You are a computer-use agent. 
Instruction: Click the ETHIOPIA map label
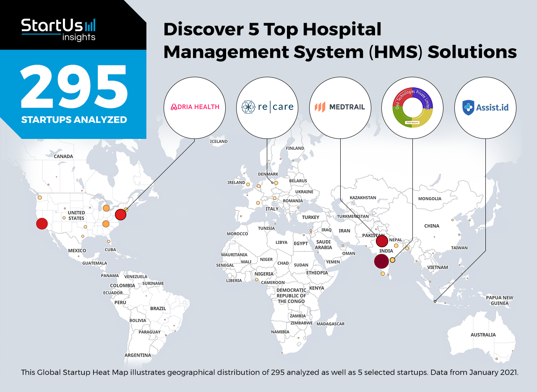coord(317,273)
